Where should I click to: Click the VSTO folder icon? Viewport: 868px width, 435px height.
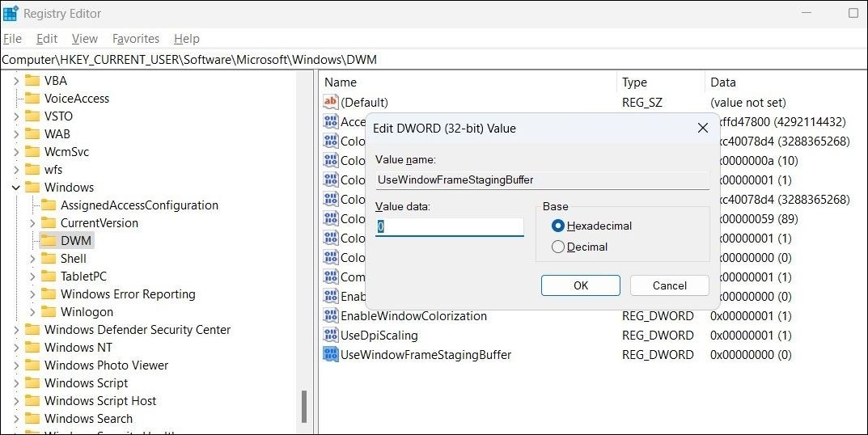(x=32, y=116)
